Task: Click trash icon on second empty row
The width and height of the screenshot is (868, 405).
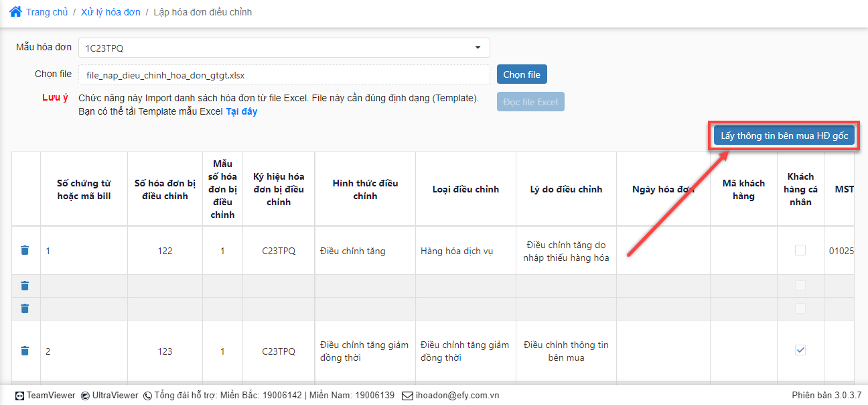Action: click(x=25, y=308)
